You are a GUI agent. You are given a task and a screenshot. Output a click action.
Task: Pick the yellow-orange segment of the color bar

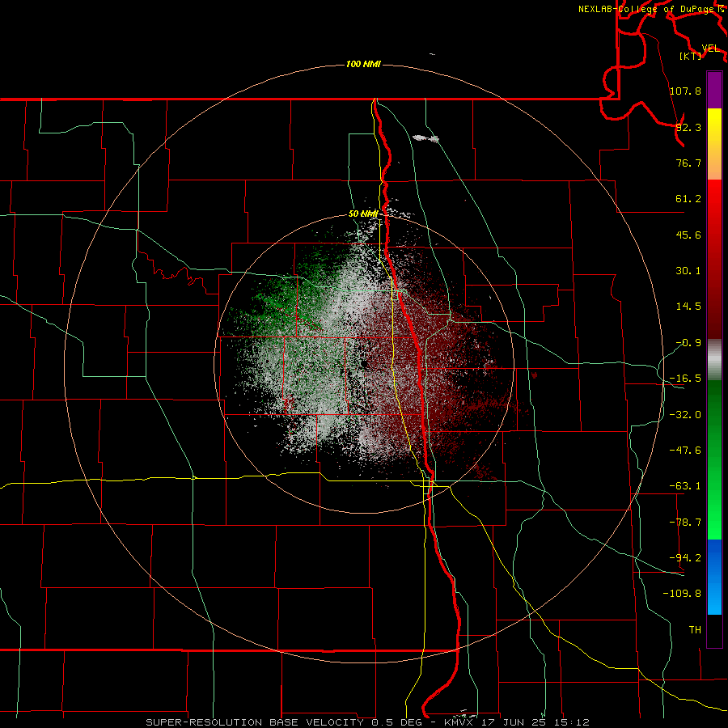pos(714,144)
